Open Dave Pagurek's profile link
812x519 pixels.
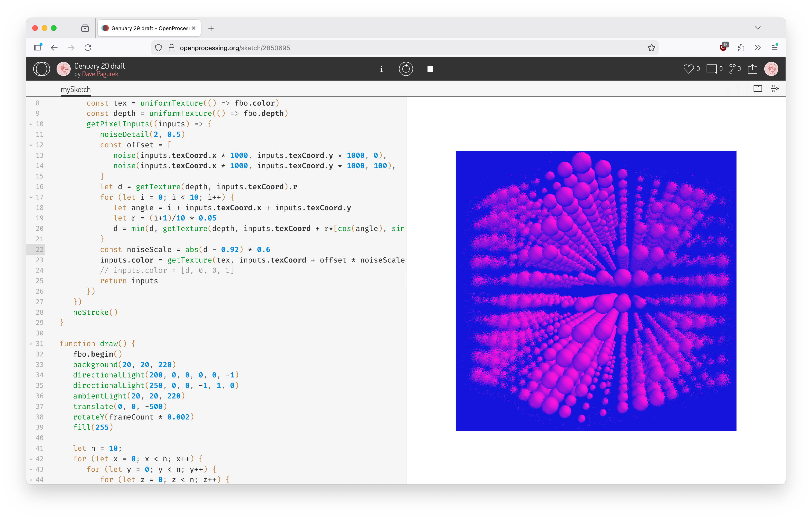click(x=100, y=74)
